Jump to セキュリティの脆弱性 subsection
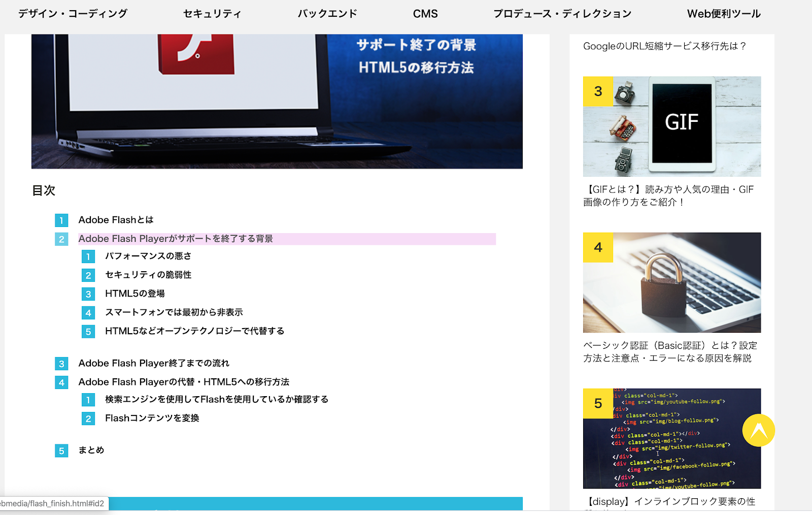The width and height of the screenshot is (812, 515). (148, 275)
